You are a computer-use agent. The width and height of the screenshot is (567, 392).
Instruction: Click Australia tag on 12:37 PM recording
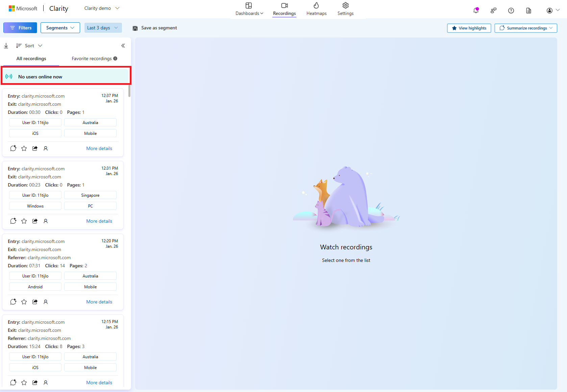pos(90,123)
